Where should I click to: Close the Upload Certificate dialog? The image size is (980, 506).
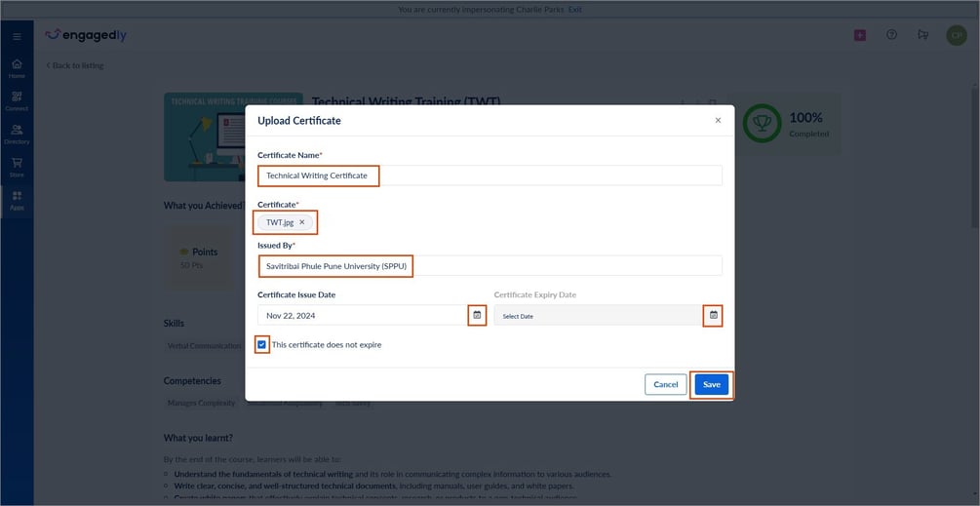pyautogui.click(x=718, y=121)
